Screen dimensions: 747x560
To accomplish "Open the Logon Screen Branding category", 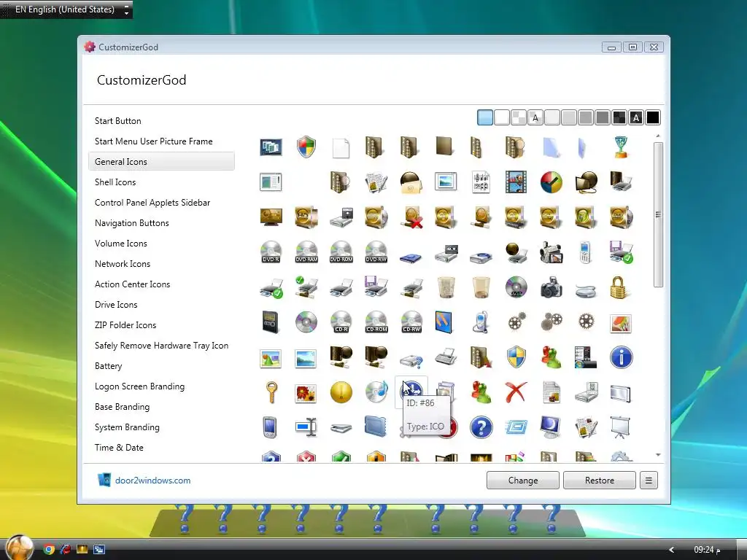I will (161, 386).
